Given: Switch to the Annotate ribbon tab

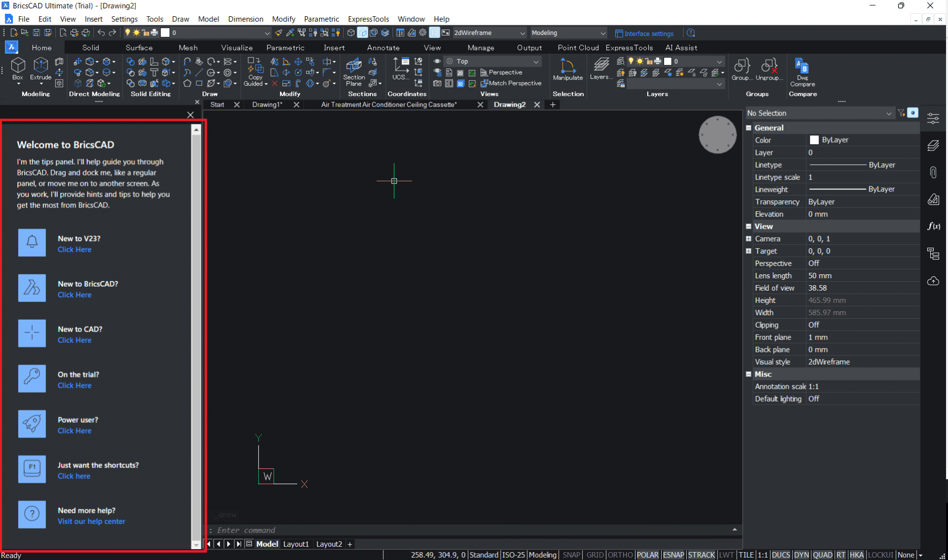Looking at the screenshot, I should click(383, 47).
